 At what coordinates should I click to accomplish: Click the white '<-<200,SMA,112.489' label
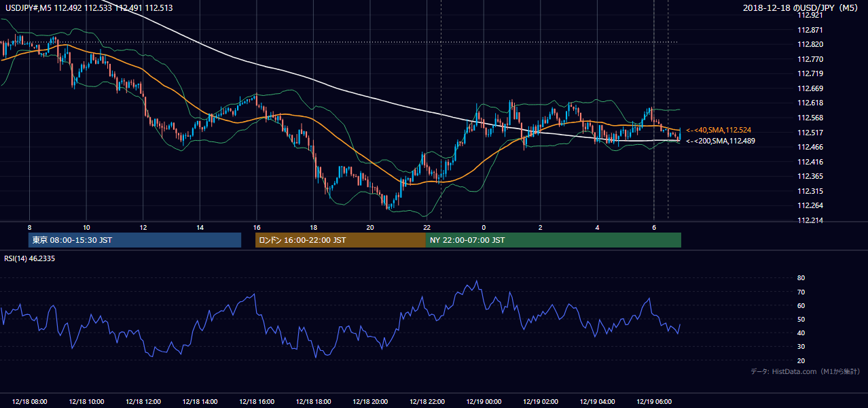[721, 141]
